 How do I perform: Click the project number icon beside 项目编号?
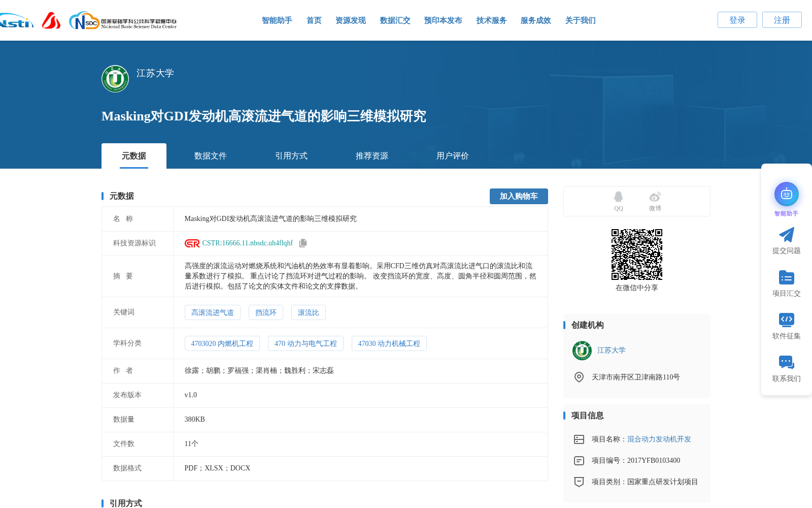coord(579,461)
